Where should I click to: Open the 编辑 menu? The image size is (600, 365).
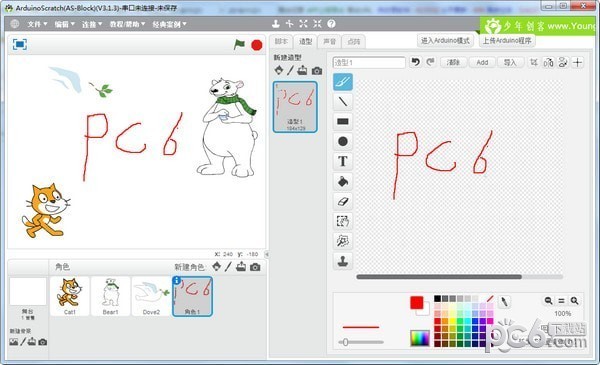click(64, 24)
